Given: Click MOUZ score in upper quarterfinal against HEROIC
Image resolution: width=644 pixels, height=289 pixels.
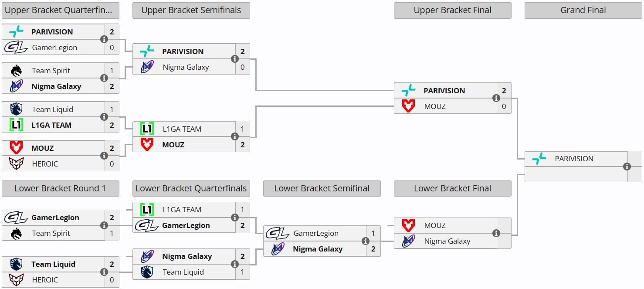Looking at the screenshot, I should (112, 148).
